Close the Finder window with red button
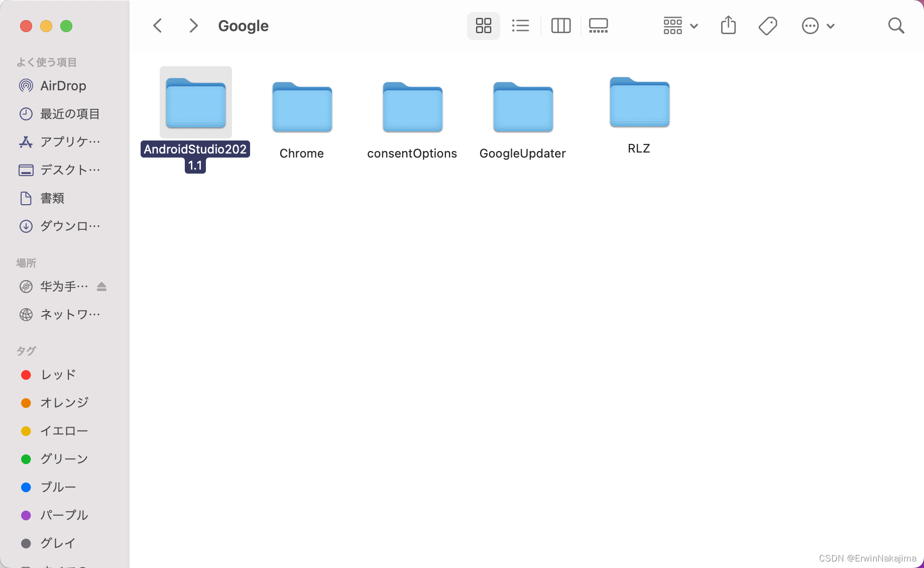Viewport: 924px width, 568px height. [26, 26]
